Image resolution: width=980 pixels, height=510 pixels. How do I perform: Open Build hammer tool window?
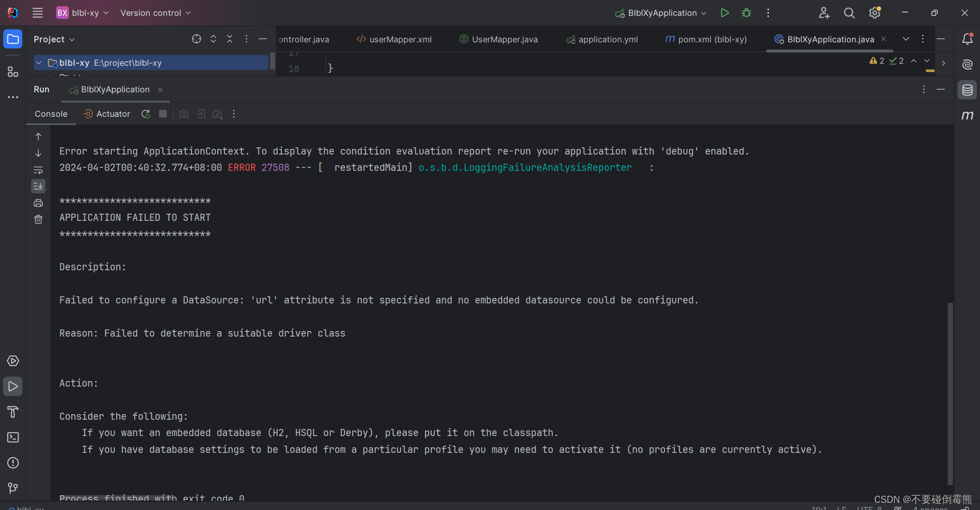point(13,412)
